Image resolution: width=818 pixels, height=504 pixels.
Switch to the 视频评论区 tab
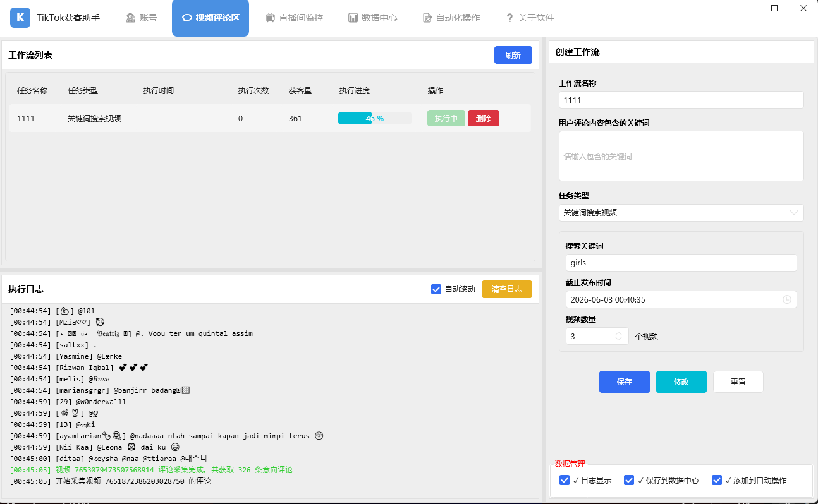(x=211, y=18)
